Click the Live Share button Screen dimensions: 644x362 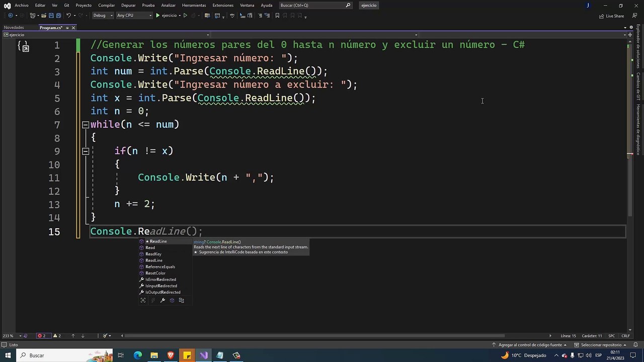(611, 16)
